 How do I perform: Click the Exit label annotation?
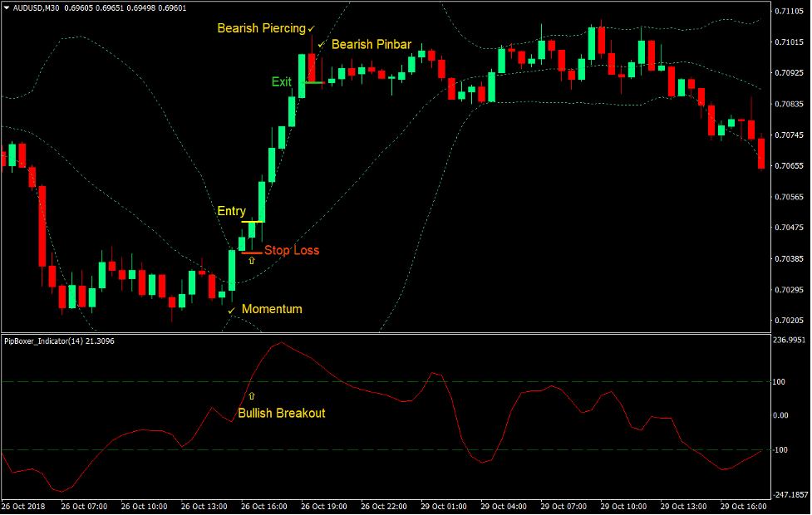click(x=280, y=81)
